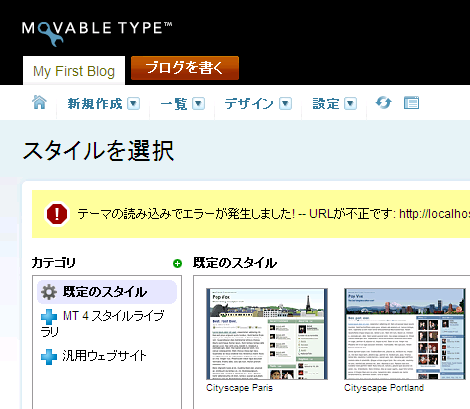Click the 既定のスタイル heading above thumbnails

coord(235,263)
